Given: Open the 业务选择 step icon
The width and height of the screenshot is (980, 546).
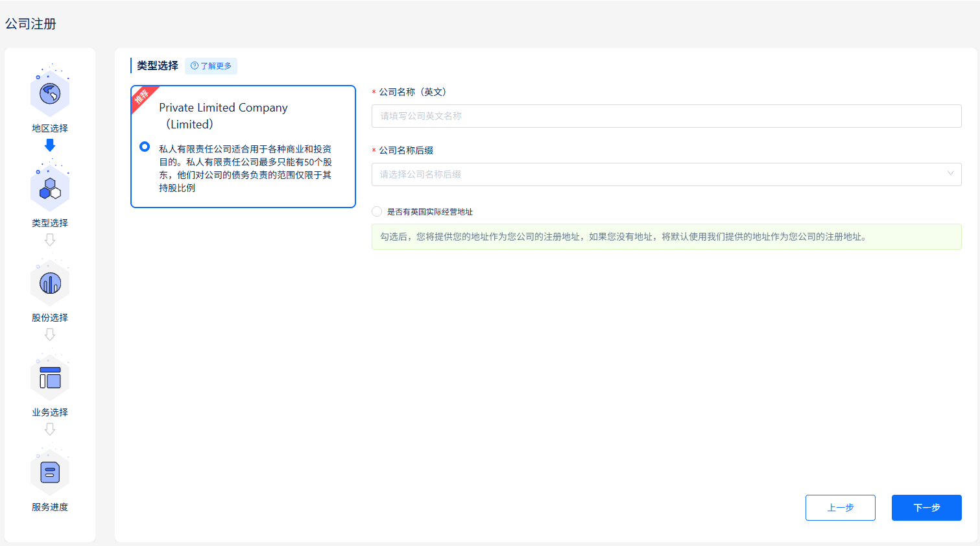Looking at the screenshot, I should click(x=50, y=377).
